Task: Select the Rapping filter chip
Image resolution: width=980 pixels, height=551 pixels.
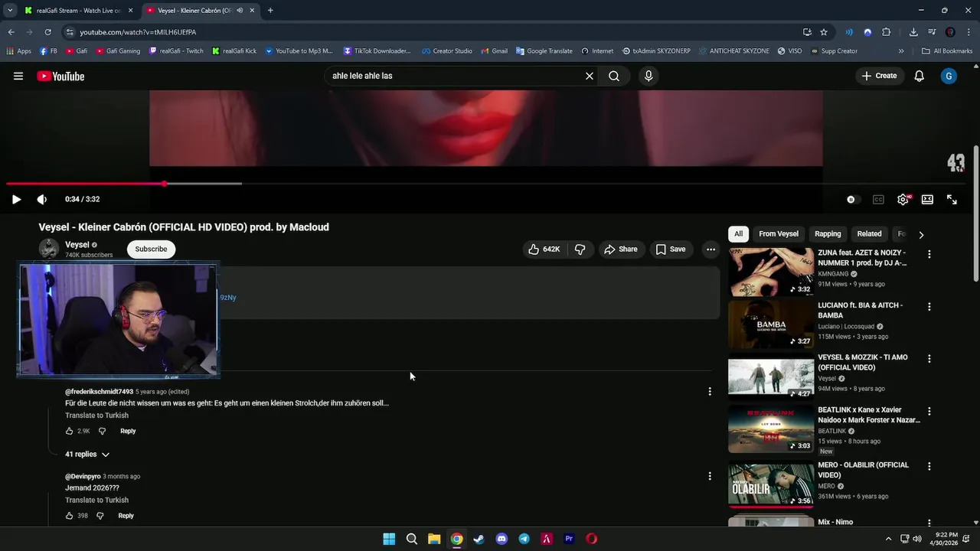Action: pos(828,233)
